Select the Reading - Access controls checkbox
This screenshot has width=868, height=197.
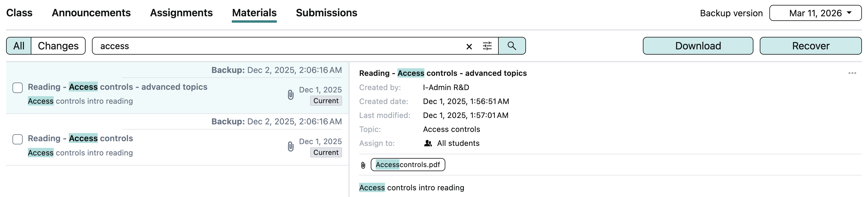coord(17,139)
